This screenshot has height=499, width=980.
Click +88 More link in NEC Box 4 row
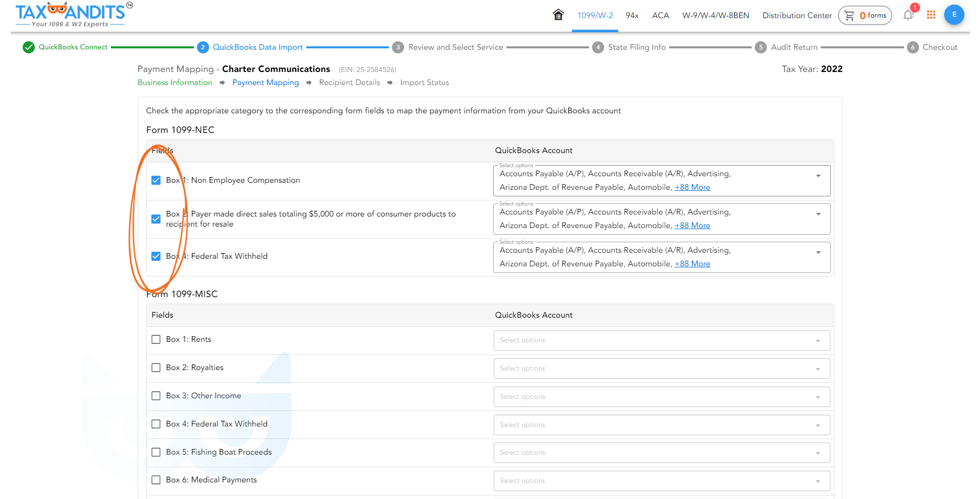[x=692, y=264]
